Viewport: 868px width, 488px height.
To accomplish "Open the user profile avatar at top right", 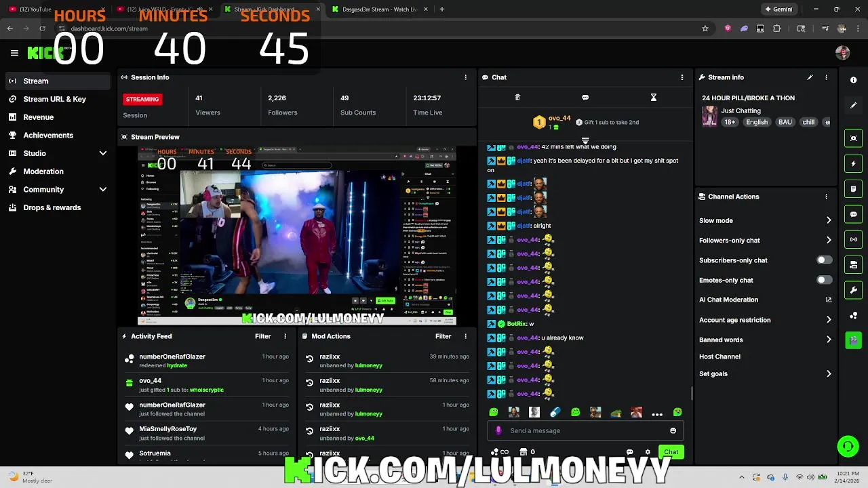I will (843, 53).
